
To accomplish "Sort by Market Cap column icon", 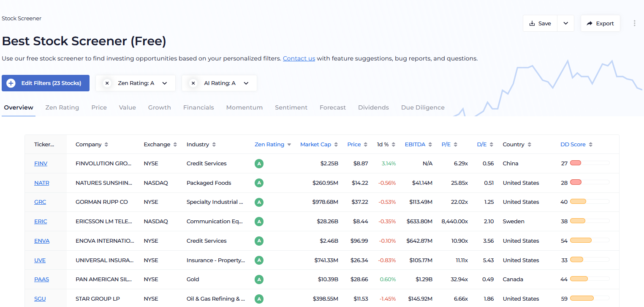I will pyautogui.click(x=336, y=145).
